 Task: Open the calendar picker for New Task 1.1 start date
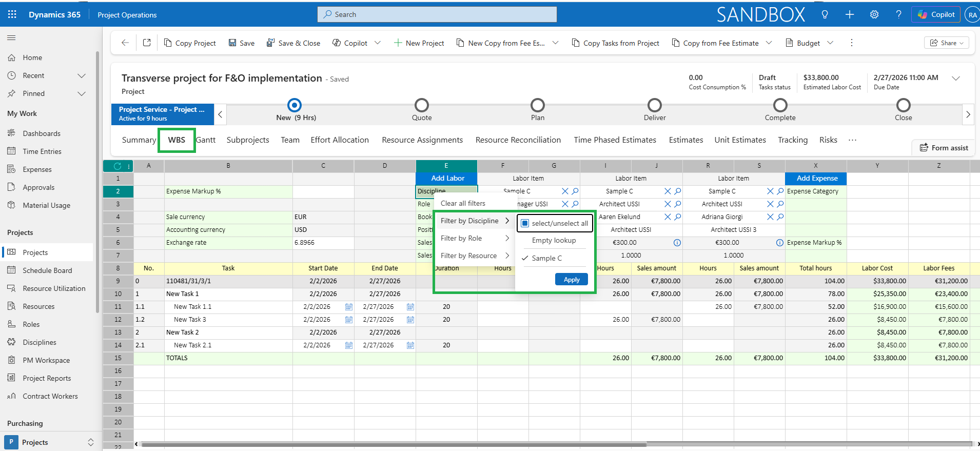[349, 307]
